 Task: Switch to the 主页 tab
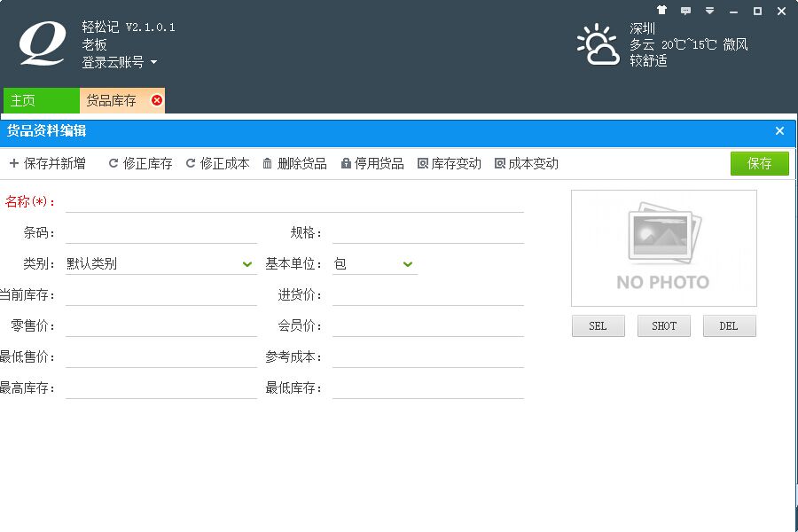click(41, 100)
